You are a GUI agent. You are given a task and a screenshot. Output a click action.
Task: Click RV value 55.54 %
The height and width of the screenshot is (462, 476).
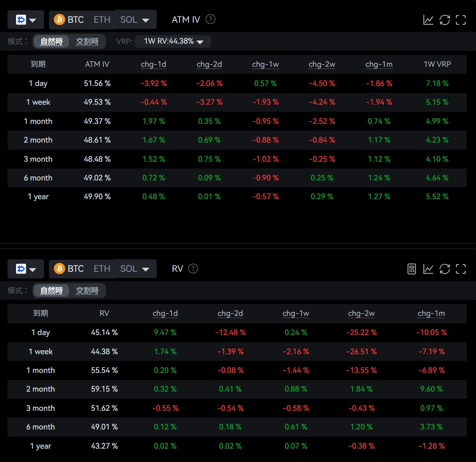tap(105, 370)
